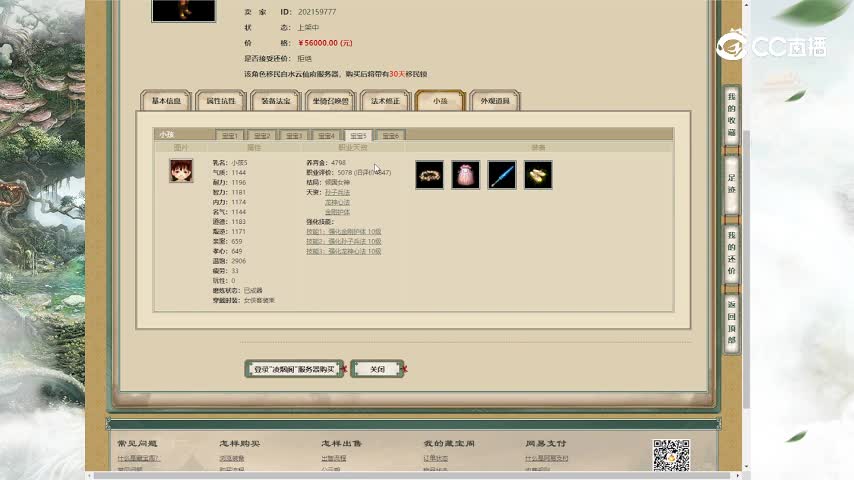Click the price ¥56000.00 text
Viewport: 854px width, 480px height.
[x=325, y=43]
